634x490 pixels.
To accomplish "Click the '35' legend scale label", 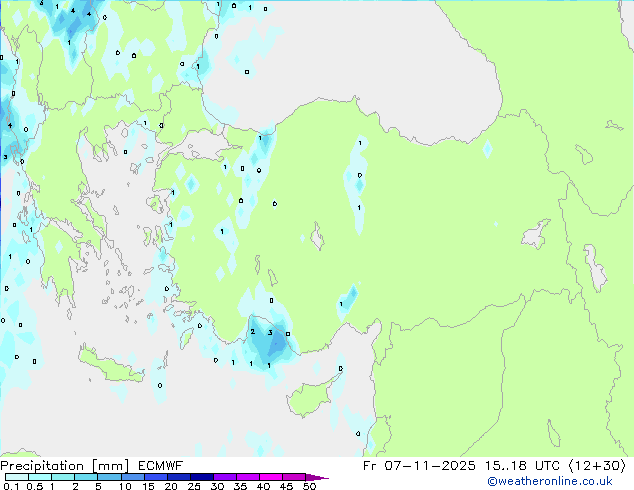I will (240, 486).
